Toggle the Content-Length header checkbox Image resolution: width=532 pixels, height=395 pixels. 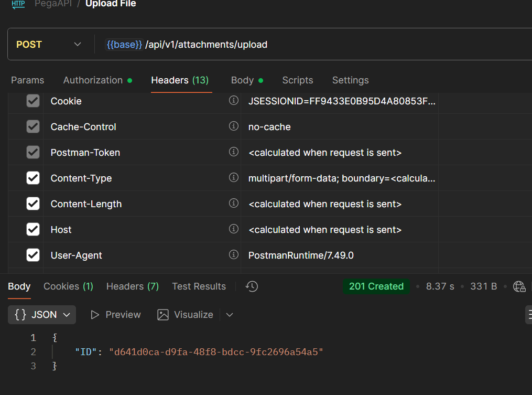point(33,204)
